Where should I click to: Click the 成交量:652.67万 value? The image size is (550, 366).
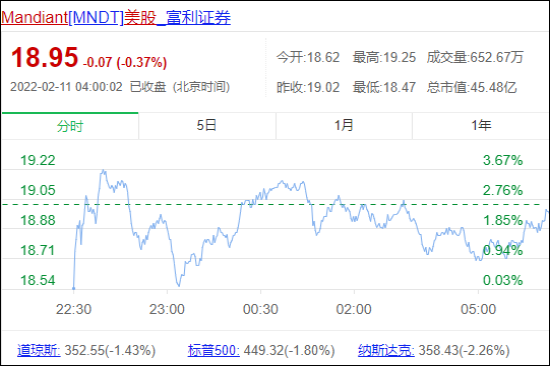[475, 57]
